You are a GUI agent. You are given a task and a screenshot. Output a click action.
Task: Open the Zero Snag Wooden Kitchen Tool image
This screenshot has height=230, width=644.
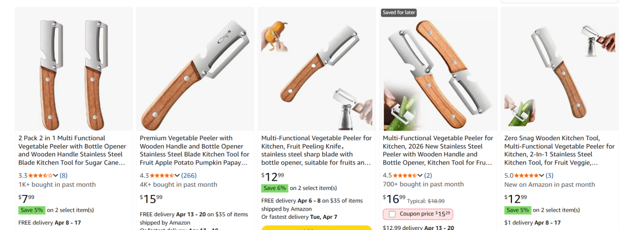pyautogui.click(x=559, y=70)
